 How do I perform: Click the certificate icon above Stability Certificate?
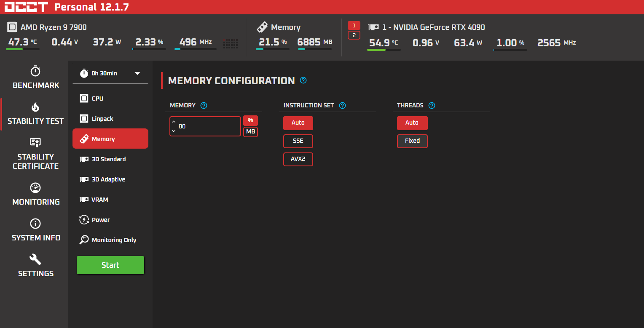point(35,142)
